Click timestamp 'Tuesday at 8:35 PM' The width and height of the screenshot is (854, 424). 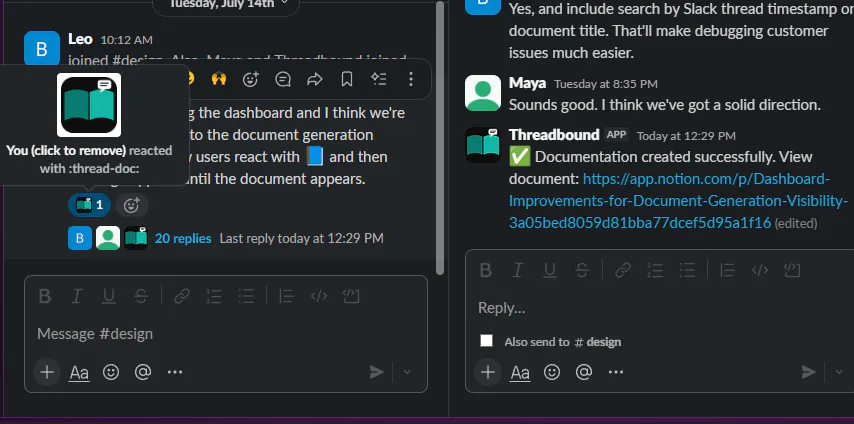pyautogui.click(x=606, y=84)
